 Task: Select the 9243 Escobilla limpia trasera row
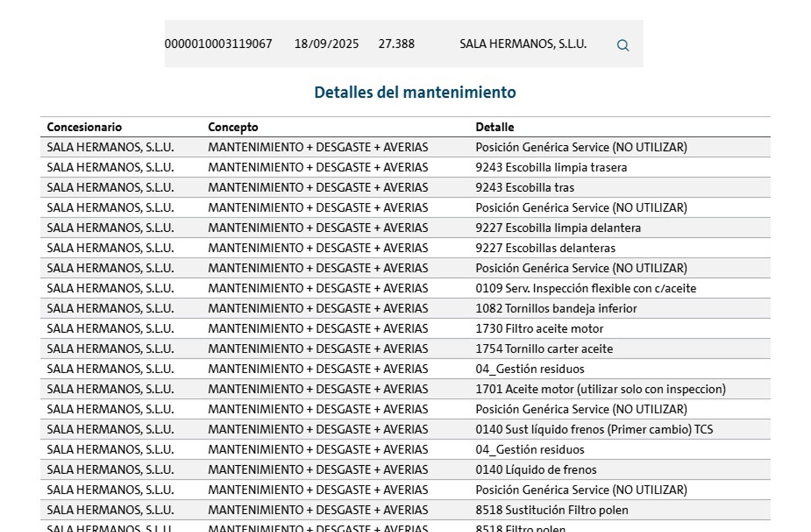pyautogui.click(x=405, y=167)
